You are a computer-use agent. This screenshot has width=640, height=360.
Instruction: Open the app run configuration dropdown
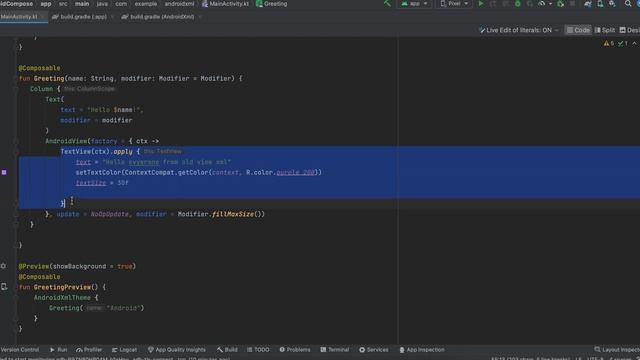tap(414, 4)
